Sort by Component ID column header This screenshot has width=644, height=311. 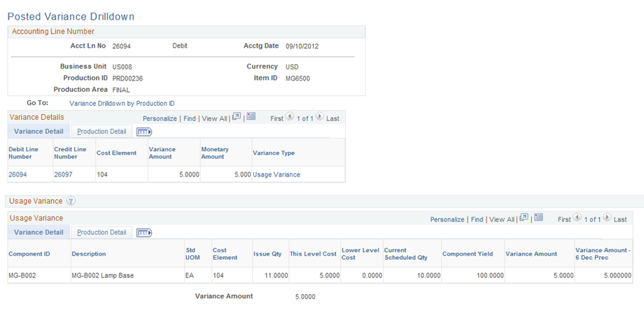point(29,254)
